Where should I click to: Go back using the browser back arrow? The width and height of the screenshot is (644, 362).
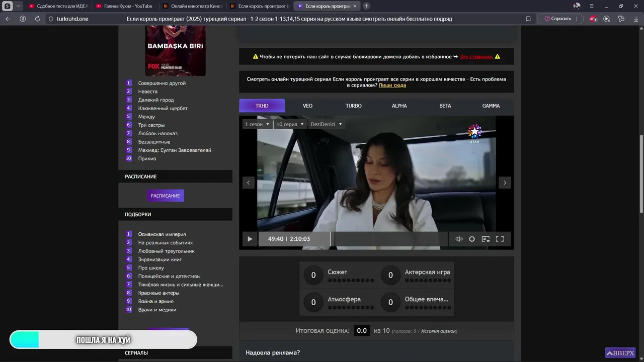(8, 19)
